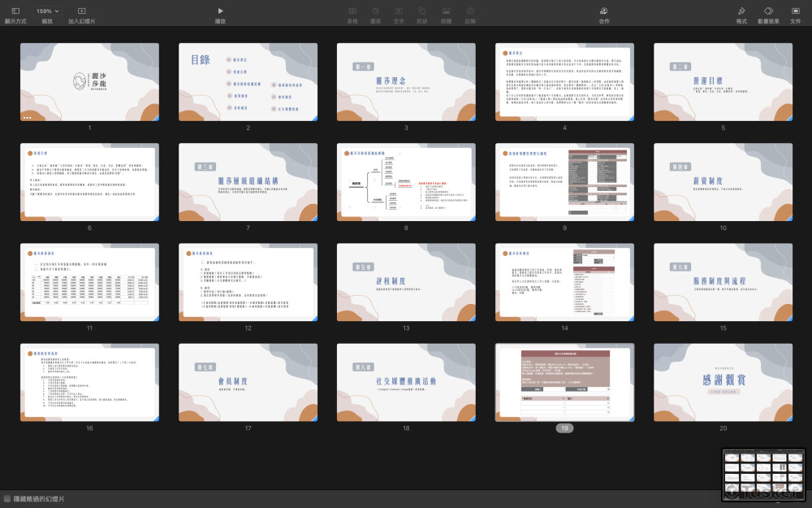Click the 加入幻燈片 add slide icon
812x508 pixels.
[81, 11]
